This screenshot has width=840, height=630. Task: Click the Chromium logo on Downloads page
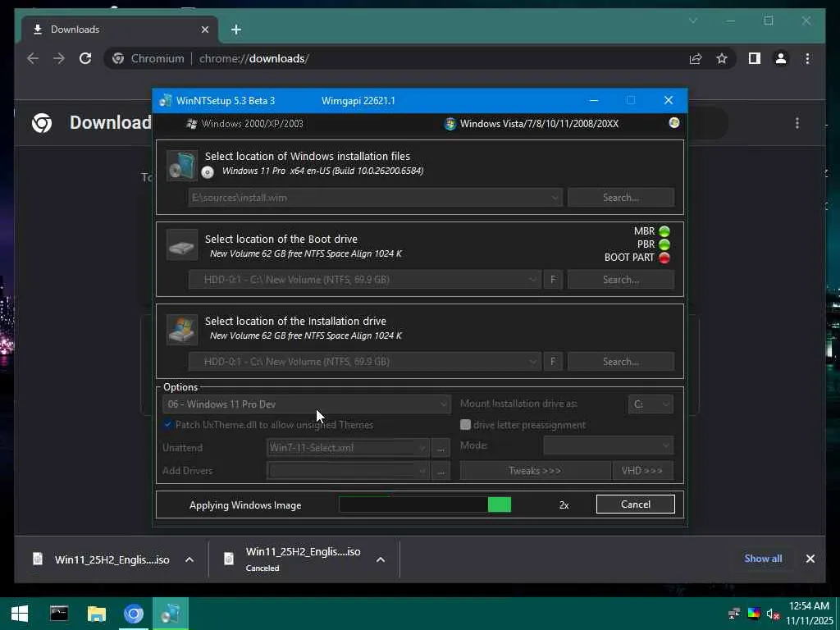tap(42, 123)
